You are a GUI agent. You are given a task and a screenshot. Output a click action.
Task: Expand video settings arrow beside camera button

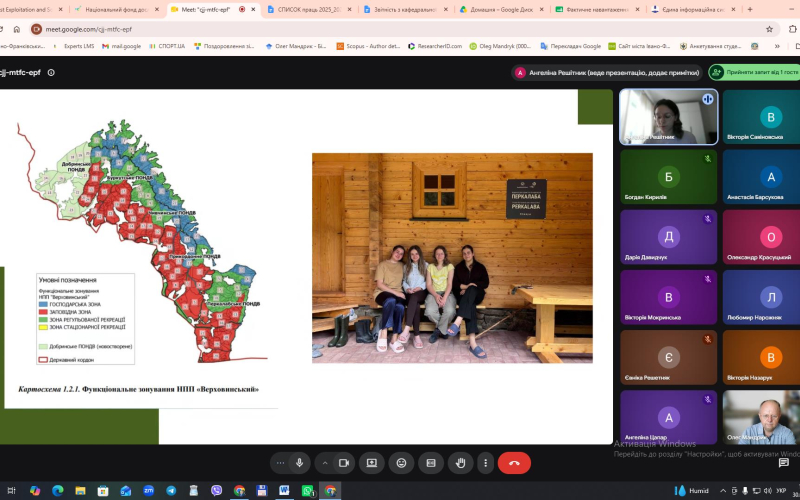click(324, 463)
